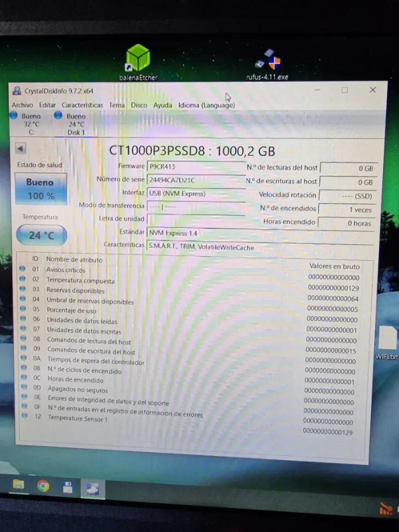Click status dot for Unidades de datos escritas
Viewport: 399px width, 532px height.
click(23, 329)
